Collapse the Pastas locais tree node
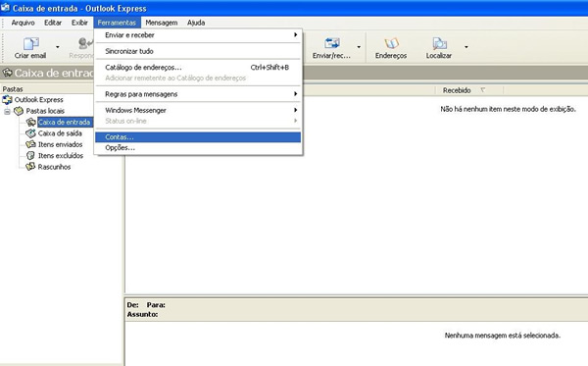 click(7, 112)
